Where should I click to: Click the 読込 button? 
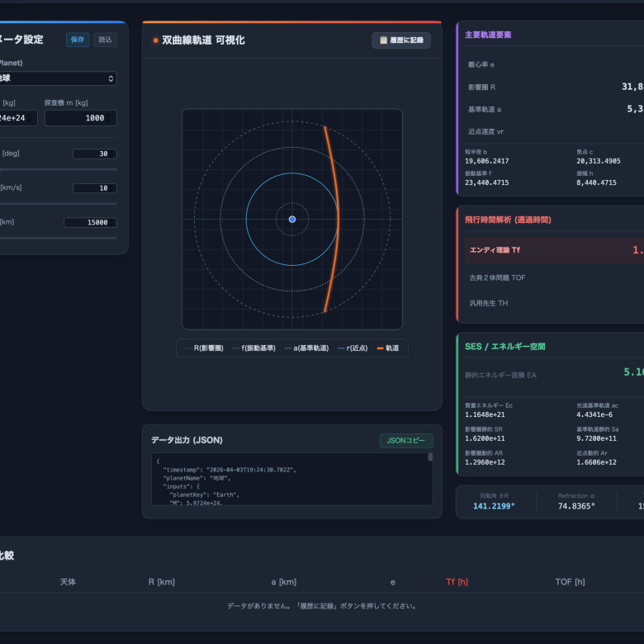(105, 40)
